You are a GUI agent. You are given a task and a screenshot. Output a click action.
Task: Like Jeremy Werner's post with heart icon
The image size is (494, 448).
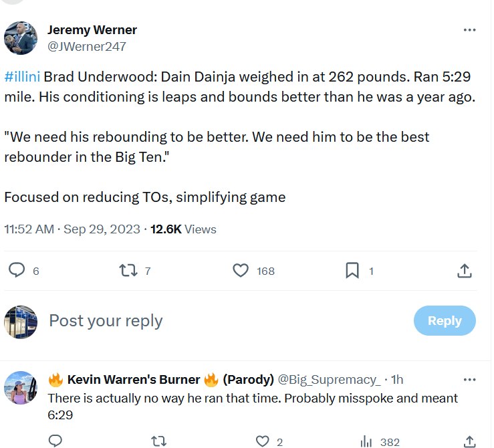tap(241, 271)
